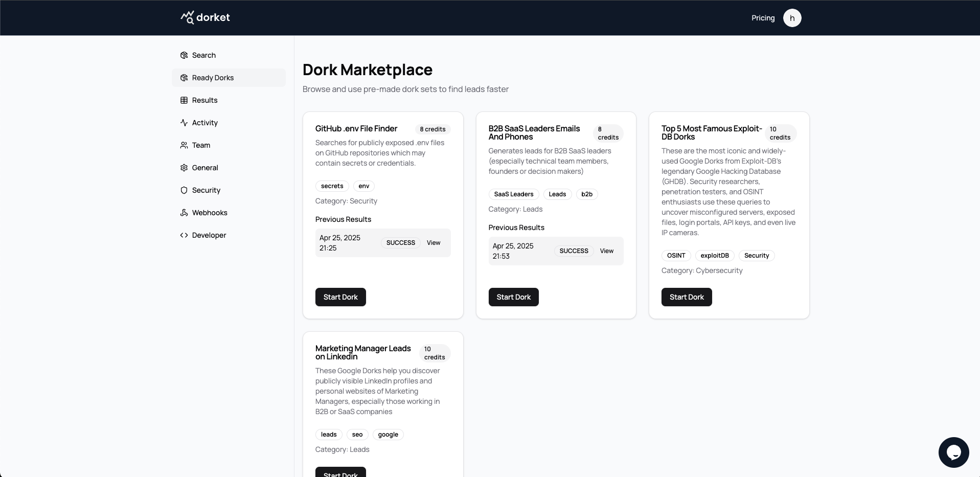Click 'Marketing Manager Leads on Linkedin' title
The height and width of the screenshot is (477, 980).
pos(363,353)
